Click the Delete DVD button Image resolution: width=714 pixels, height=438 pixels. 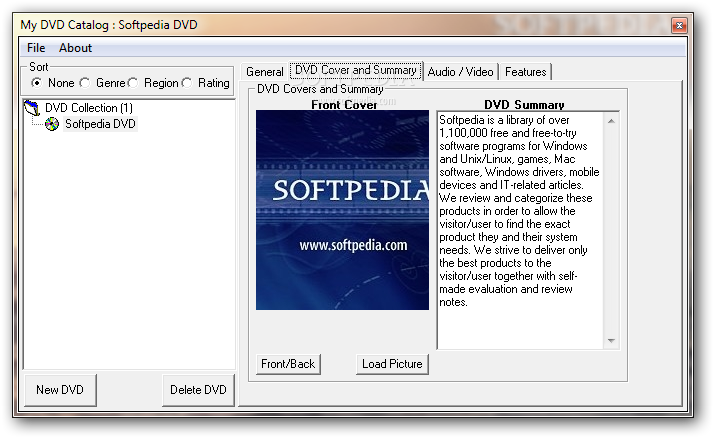198,390
